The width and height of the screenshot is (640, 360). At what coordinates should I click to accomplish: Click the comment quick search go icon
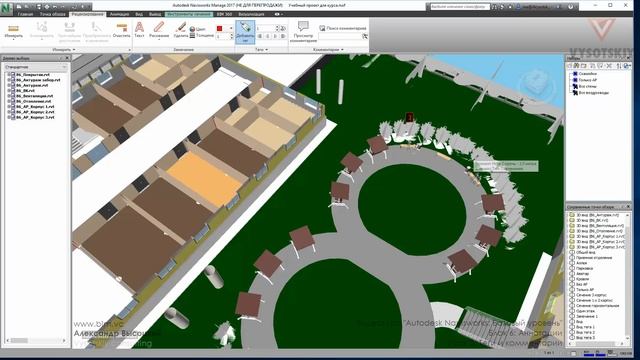pos(365,36)
